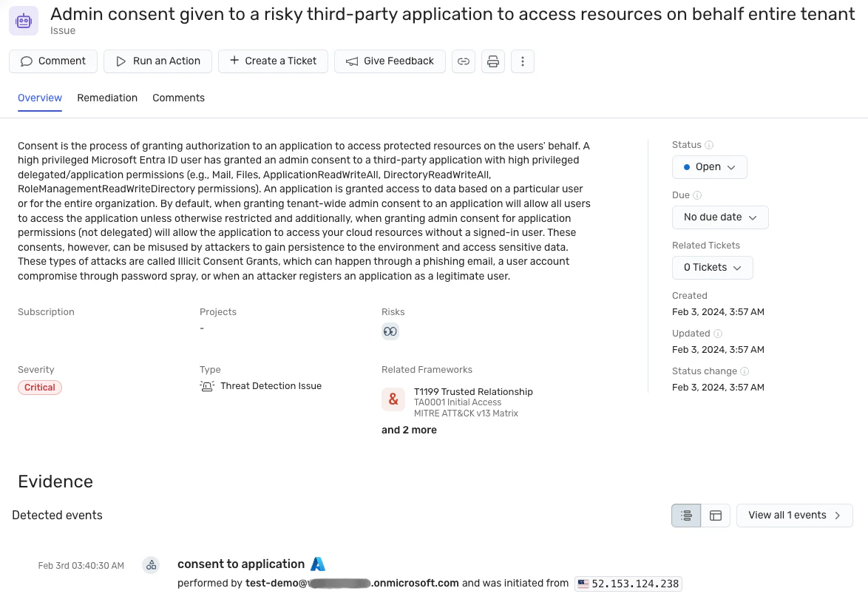Open the No due date dropdown
The width and height of the screenshot is (868, 608).
click(x=720, y=217)
